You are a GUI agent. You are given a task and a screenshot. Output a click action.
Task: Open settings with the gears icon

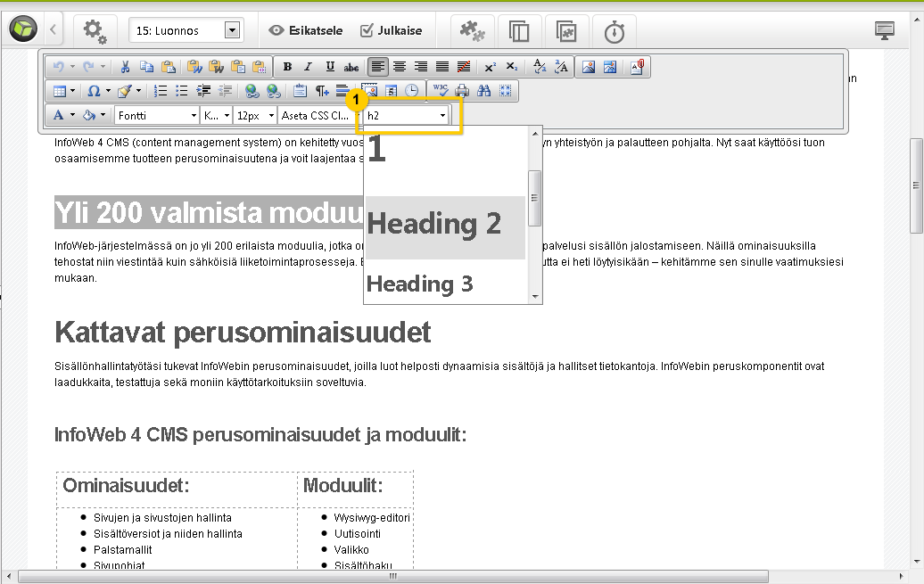point(95,30)
